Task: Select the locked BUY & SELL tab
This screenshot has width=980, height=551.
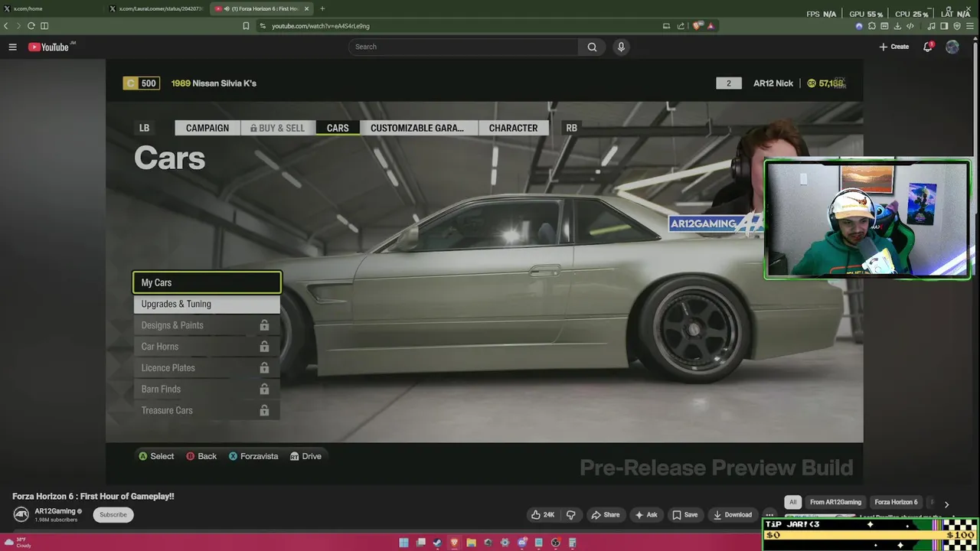Action: point(278,128)
